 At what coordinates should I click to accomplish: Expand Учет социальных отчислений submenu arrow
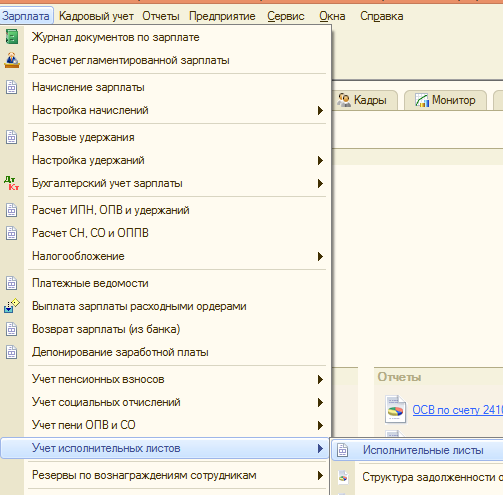point(320,402)
